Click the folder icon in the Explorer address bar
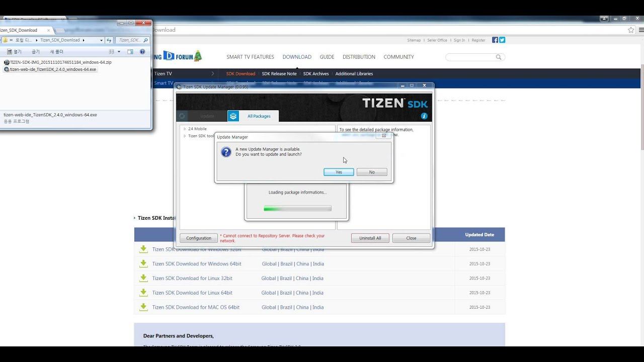The height and width of the screenshot is (362, 644). pos(5,40)
